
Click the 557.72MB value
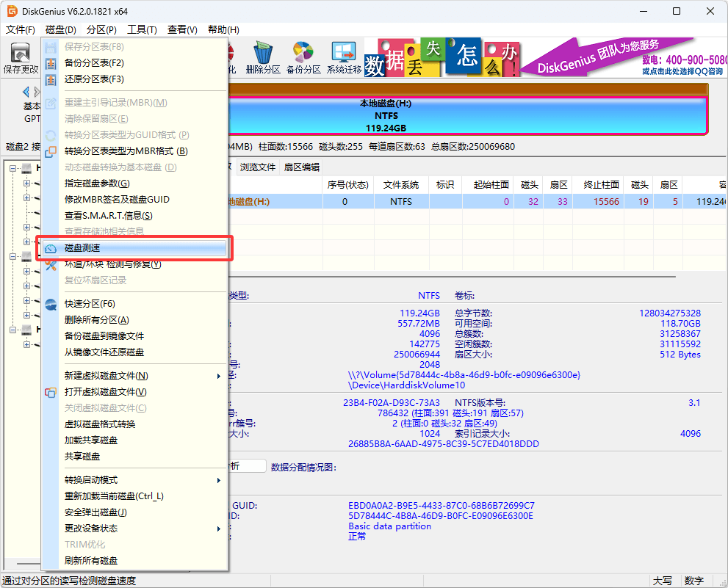(x=418, y=324)
